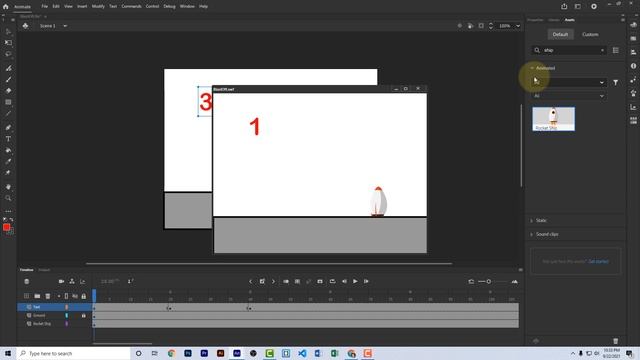
Task: Select the Zoom magnifier tool
Action: [8, 198]
